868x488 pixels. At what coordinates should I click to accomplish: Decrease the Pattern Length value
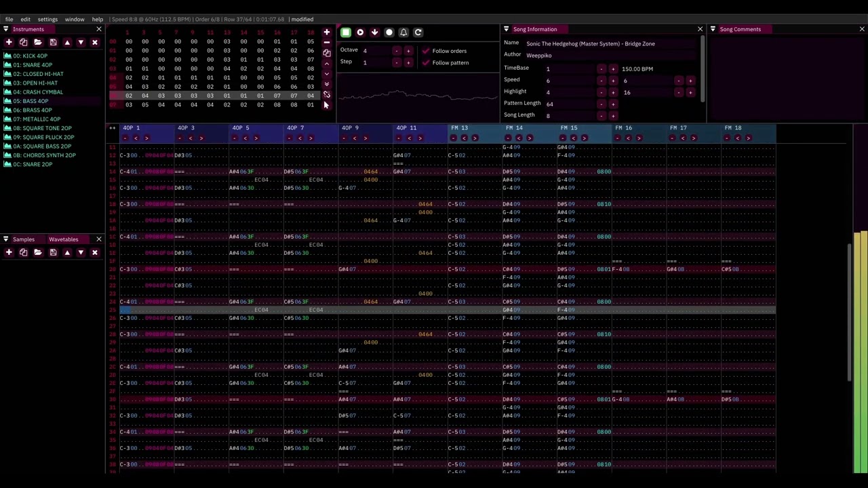click(x=601, y=104)
